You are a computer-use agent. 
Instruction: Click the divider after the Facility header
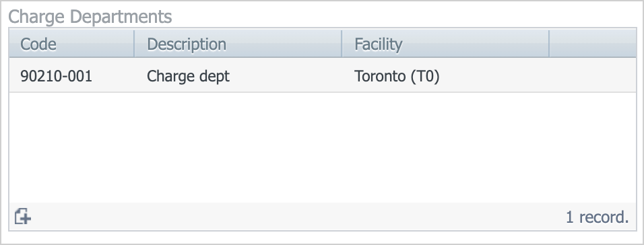(549, 44)
